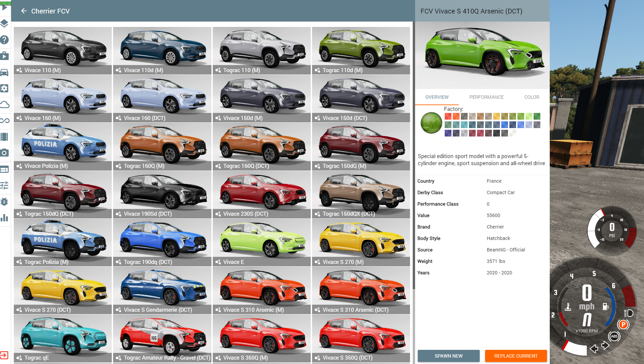Image resolution: width=644 pixels, height=364 pixels.
Task: Select the Vivace 230S (DCT) configuration
Action: coord(262,194)
